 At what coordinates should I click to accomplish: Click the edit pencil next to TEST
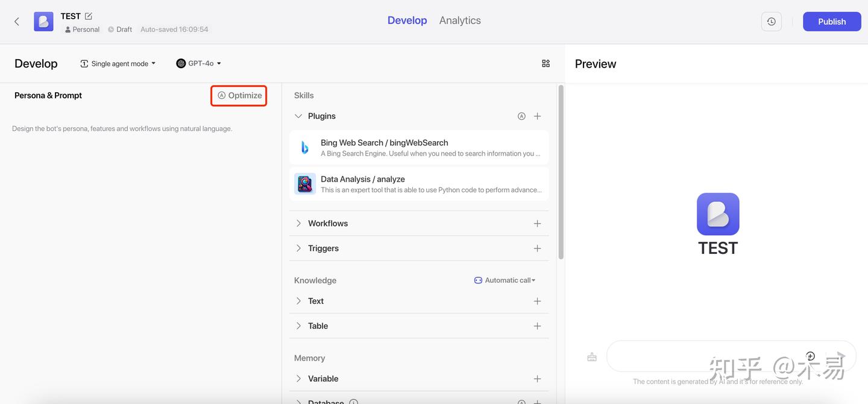(89, 16)
